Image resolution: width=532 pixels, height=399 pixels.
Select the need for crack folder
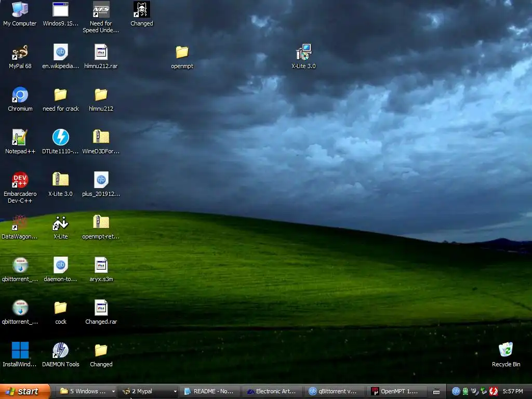point(60,99)
